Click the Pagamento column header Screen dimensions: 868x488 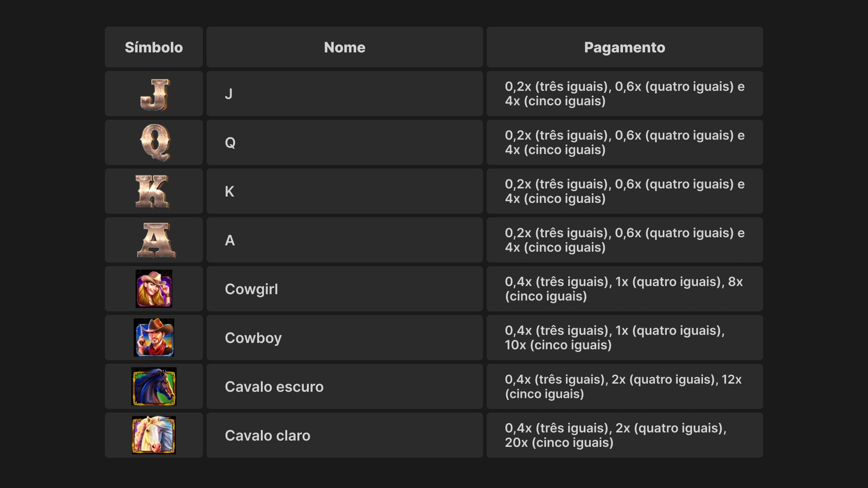pos(624,47)
